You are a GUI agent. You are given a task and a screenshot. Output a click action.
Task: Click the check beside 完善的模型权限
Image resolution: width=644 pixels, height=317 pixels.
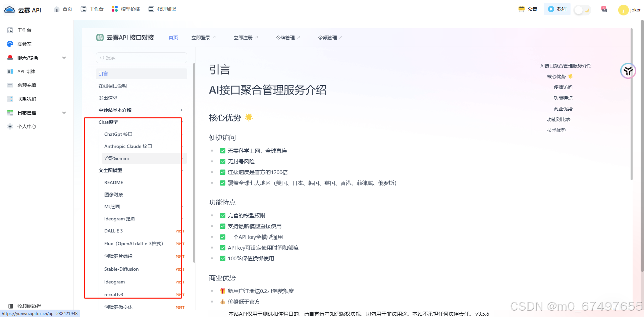(x=222, y=216)
